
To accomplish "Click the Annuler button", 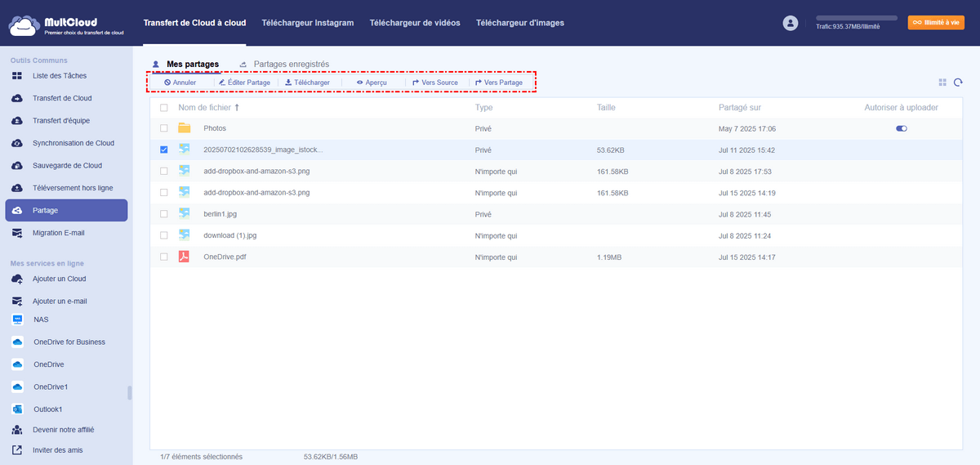I will (x=180, y=83).
